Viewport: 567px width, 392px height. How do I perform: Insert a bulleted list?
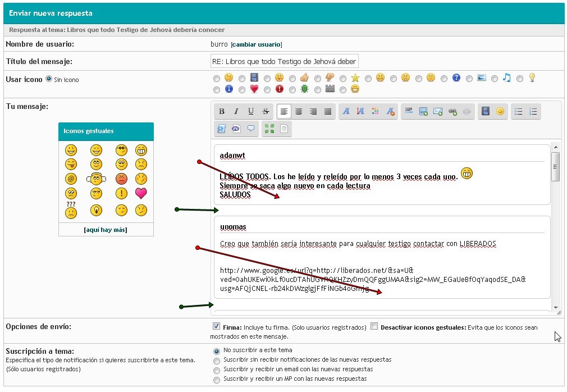tap(519, 112)
